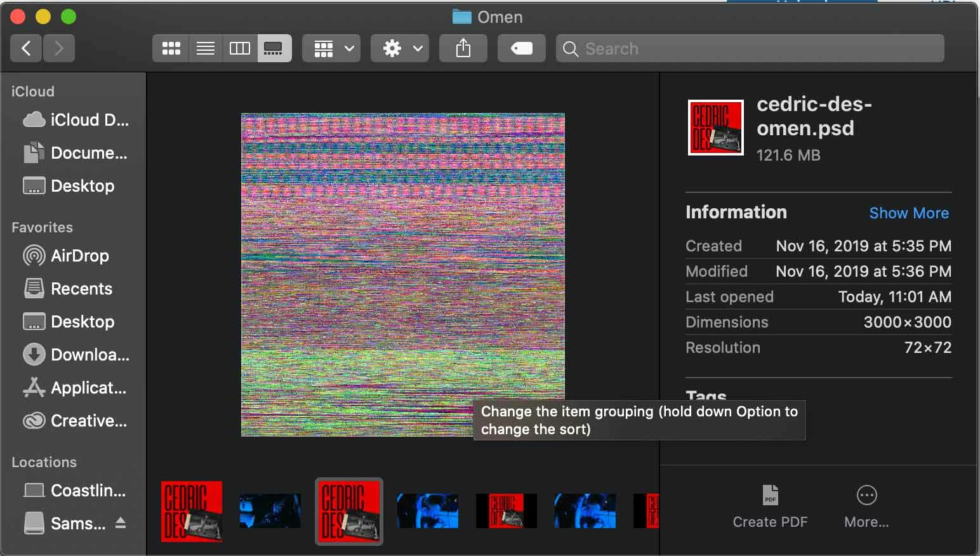This screenshot has width=980, height=556.
Task: Click the file name cedric-des-omen.psd
Action: pyautogui.click(x=814, y=116)
